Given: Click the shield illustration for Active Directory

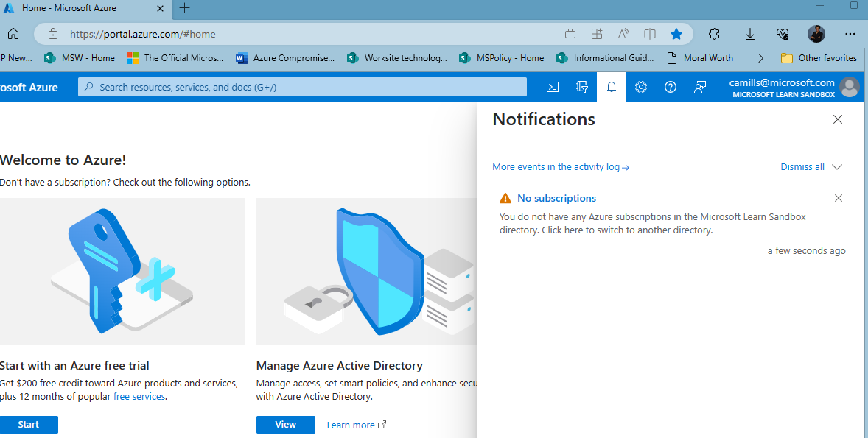Looking at the screenshot, I should [x=366, y=272].
